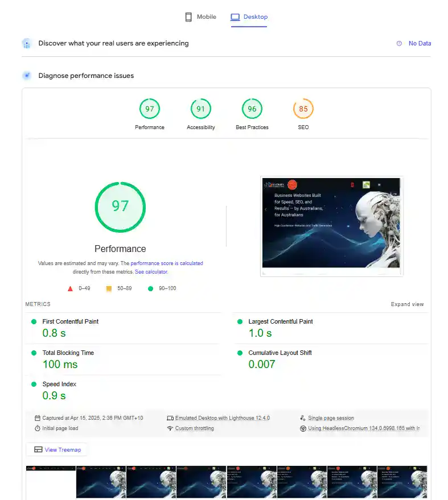Click the devices icon beside Emulated Desktop

click(170, 418)
